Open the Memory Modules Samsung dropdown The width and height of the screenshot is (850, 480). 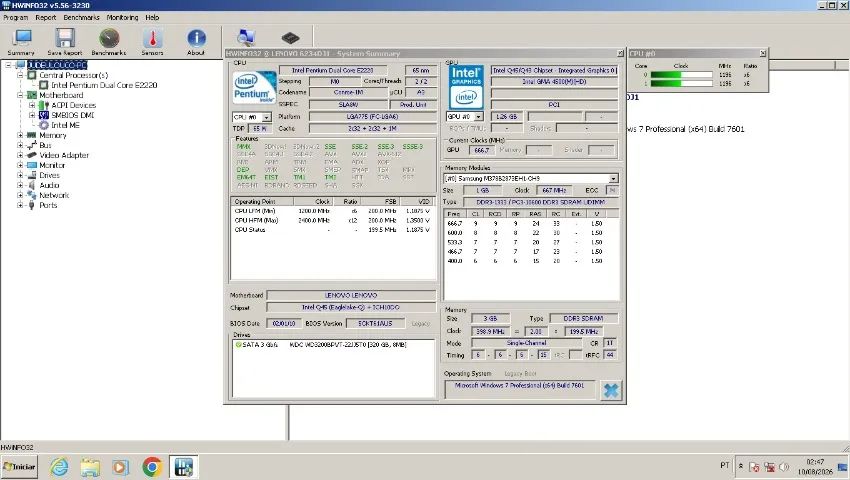click(613, 178)
